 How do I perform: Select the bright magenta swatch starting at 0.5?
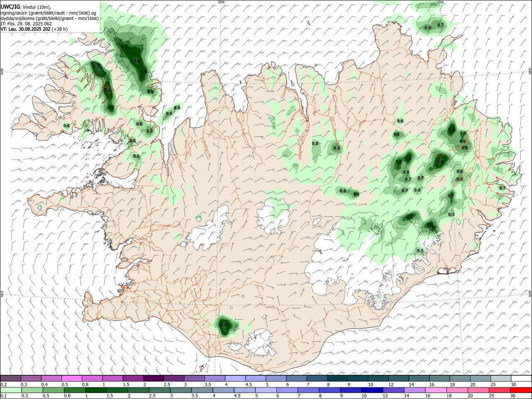[x=71, y=378]
